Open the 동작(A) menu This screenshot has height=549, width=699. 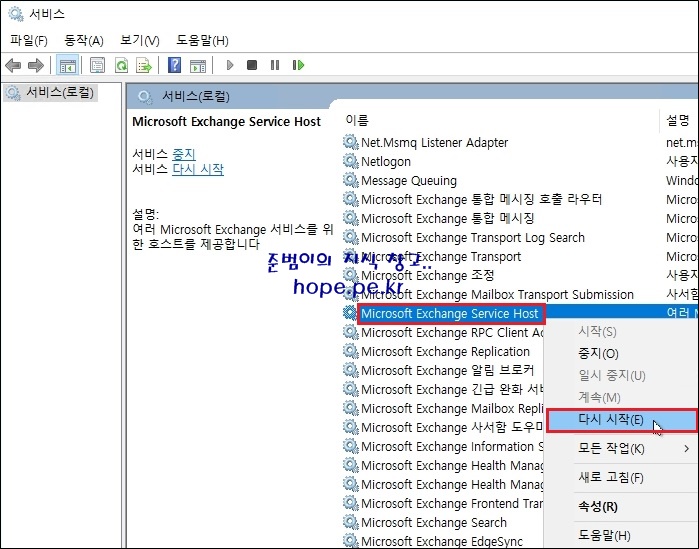84,41
